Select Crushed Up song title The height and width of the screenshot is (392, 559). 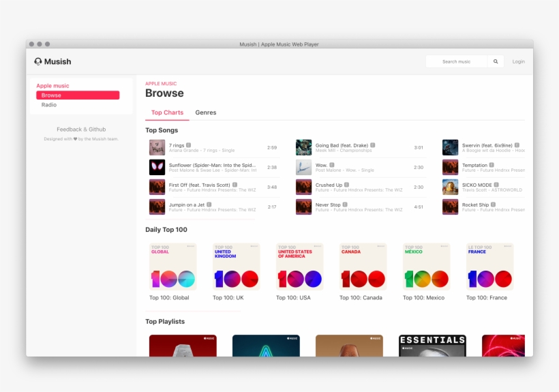point(329,185)
